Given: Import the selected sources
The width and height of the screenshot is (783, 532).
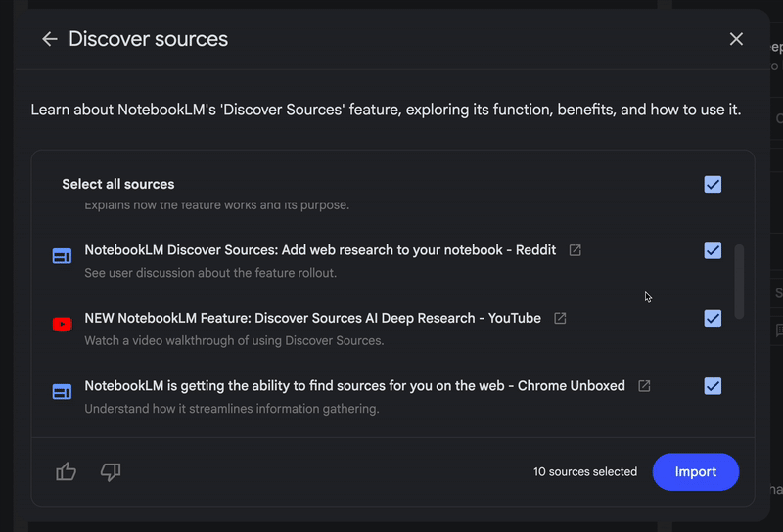Looking at the screenshot, I should point(696,471).
